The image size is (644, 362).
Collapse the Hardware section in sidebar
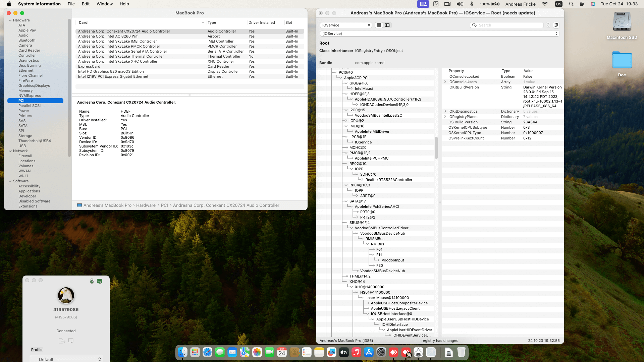point(10,20)
